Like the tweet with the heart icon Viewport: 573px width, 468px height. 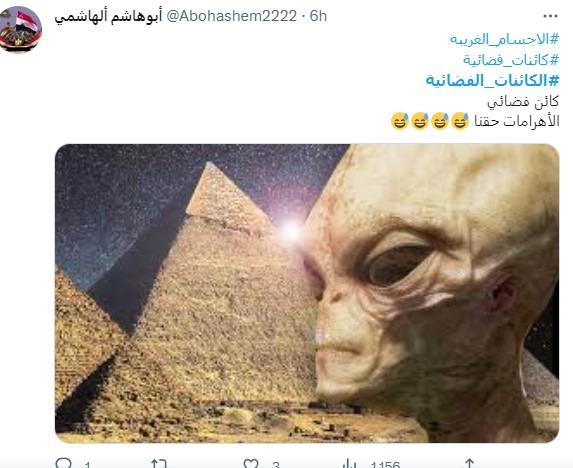251,463
